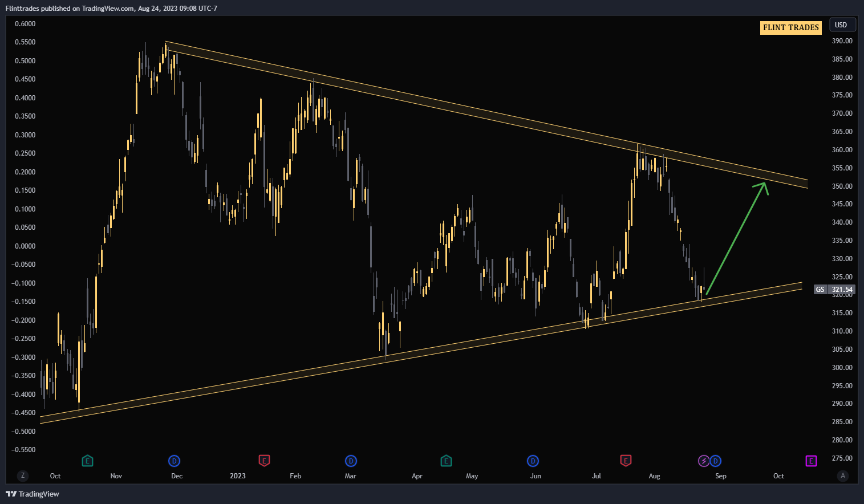The image size is (864, 504).
Task: Click the Flinttrades published header text
Action: pyautogui.click(x=111, y=9)
